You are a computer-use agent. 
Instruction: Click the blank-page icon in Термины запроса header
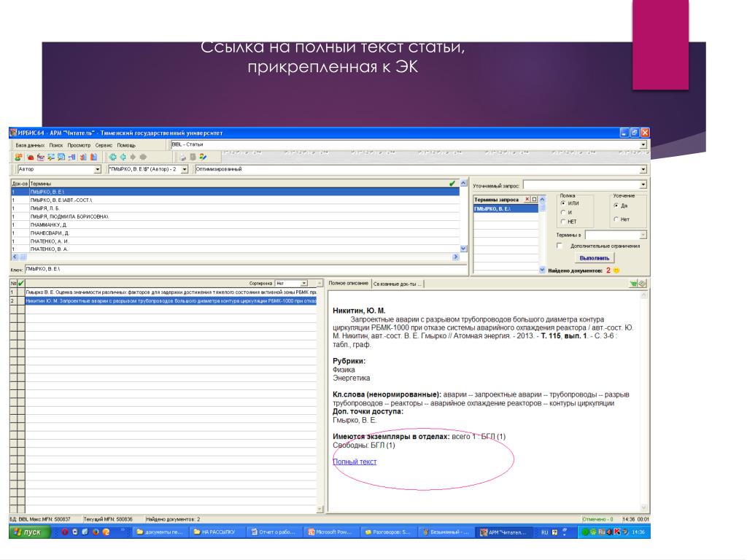[x=534, y=199]
